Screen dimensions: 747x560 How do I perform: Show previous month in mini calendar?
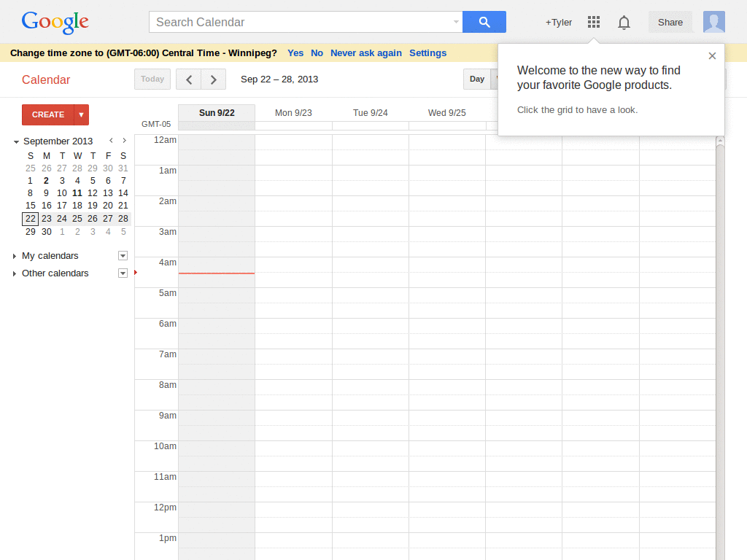click(111, 141)
